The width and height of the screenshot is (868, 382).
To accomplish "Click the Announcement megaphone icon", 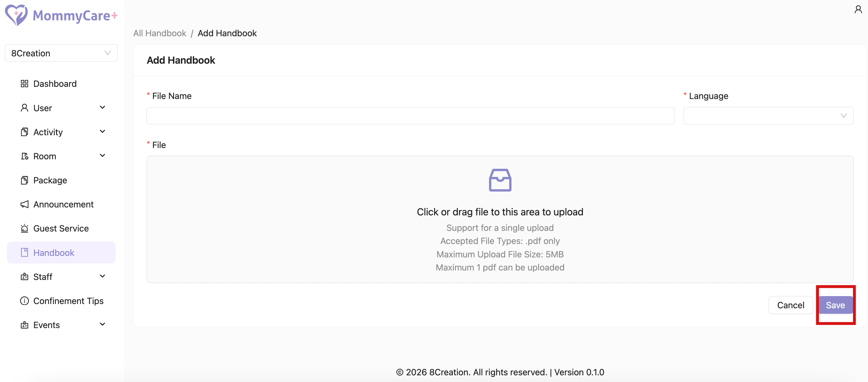I will tap(24, 204).
